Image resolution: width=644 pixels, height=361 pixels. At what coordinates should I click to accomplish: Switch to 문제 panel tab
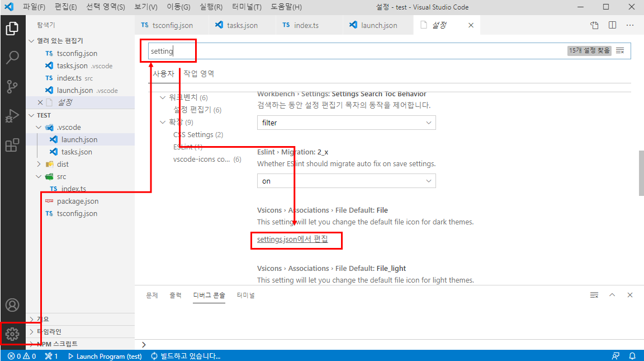click(x=152, y=295)
